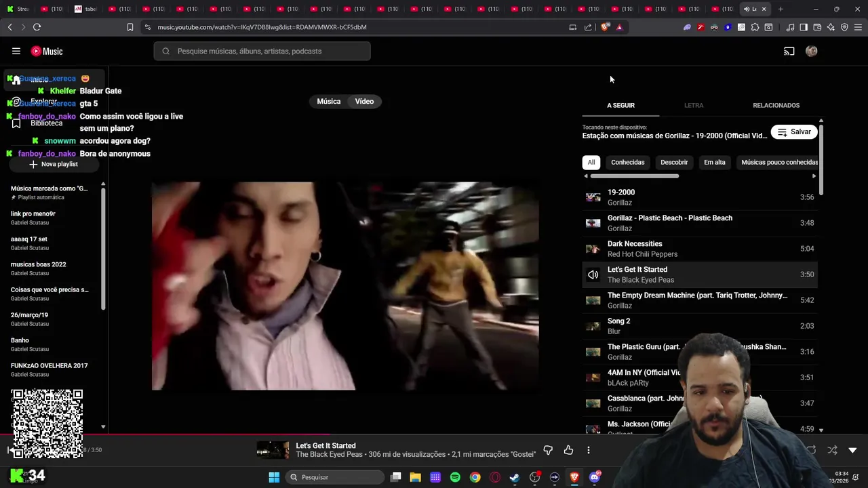The height and width of the screenshot is (488, 868).
Task: Click the Nova playlist button
Action: point(53,164)
